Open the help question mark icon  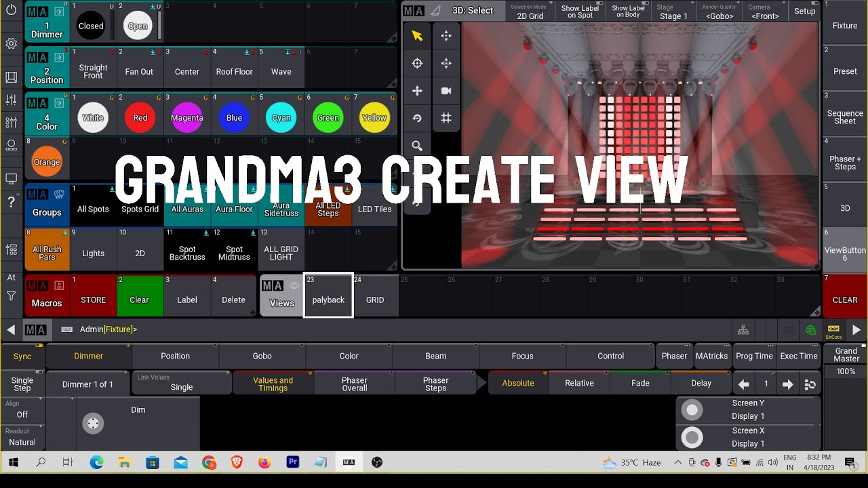(11, 202)
